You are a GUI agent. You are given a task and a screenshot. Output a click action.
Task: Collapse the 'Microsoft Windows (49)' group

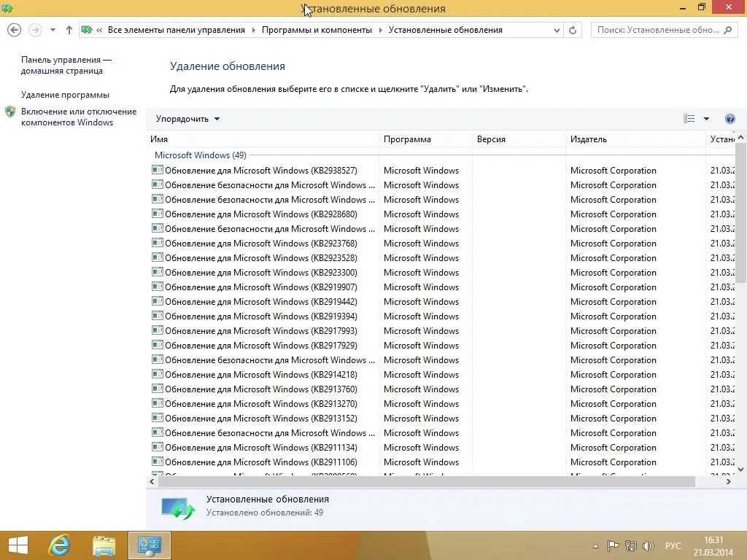pos(200,155)
